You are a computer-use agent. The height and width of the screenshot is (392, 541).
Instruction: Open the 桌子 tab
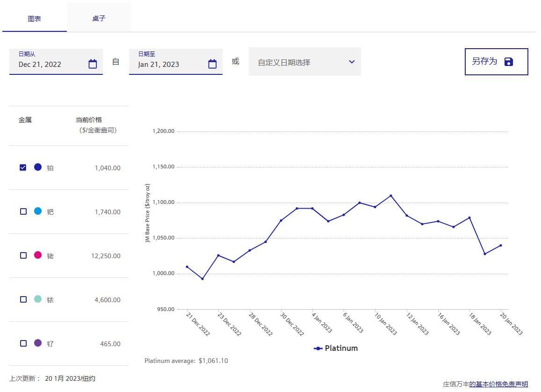click(99, 18)
